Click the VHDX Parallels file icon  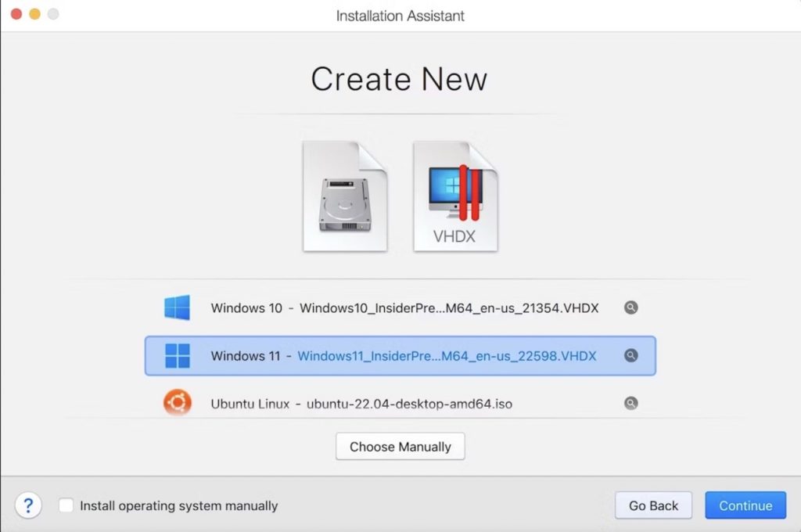click(455, 196)
